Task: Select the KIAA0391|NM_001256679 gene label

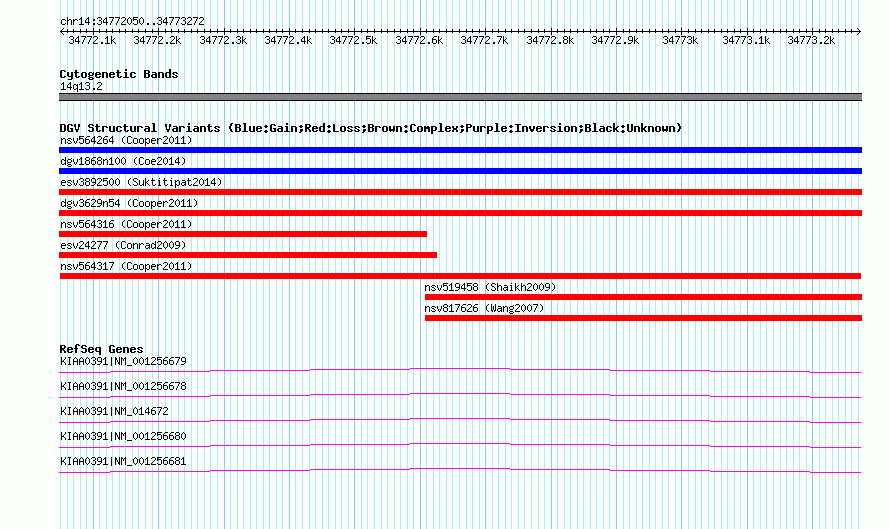Action: tap(123, 362)
